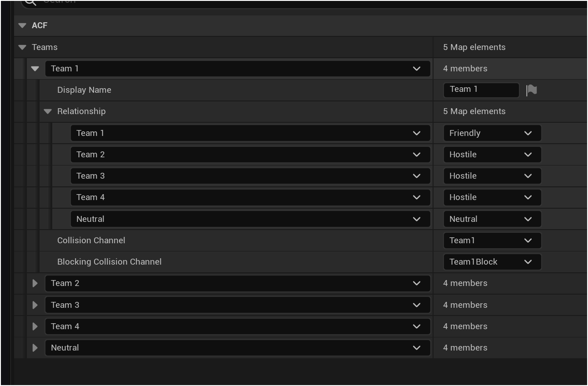Viewport: 588px width, 386px height.
Task: Expand the Team 4 map entry
Action: click(35, 326)
